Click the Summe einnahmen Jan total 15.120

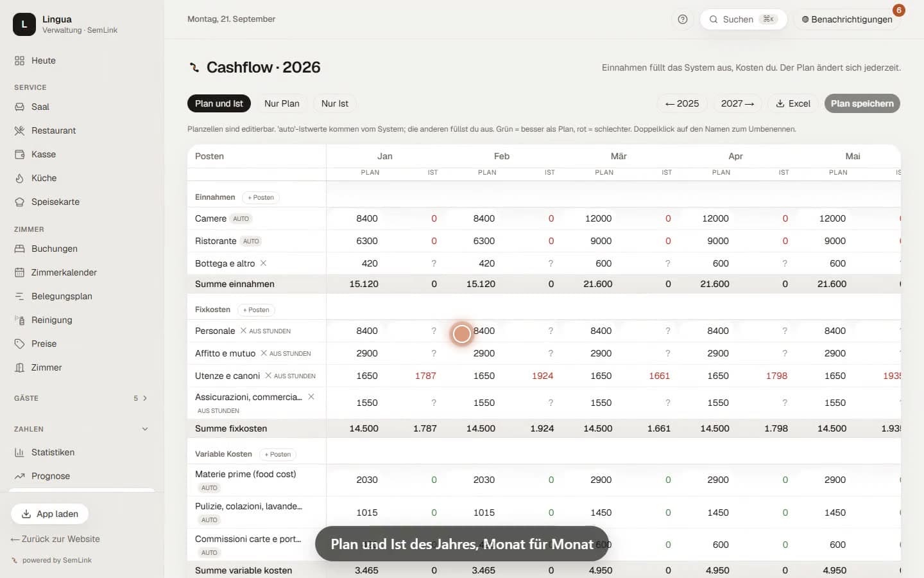pyautogui.click(x=364, y=284)
